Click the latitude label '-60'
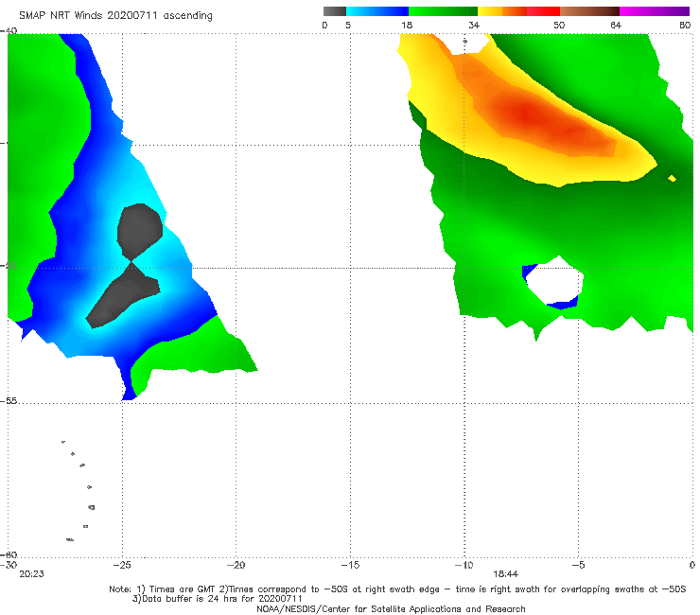The height and width of the screenshot is (615, 700). [x=9, y=554]
